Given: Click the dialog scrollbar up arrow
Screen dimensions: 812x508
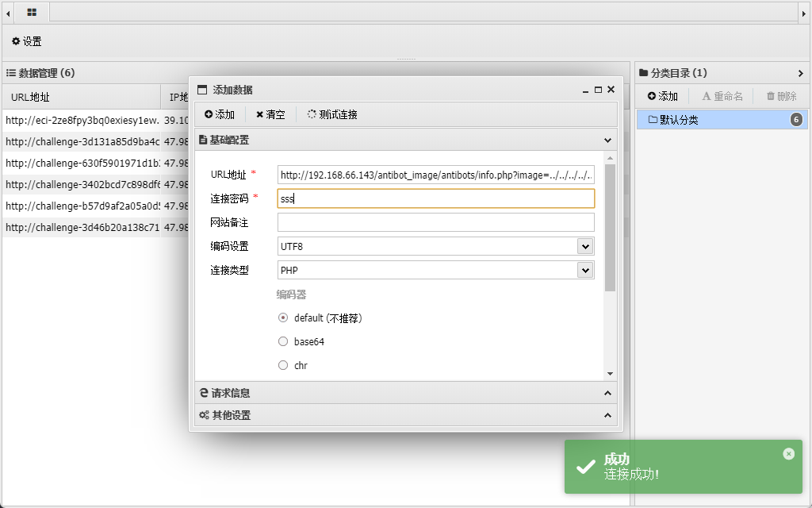Looking at the screenshot, I should coord(610,158).
